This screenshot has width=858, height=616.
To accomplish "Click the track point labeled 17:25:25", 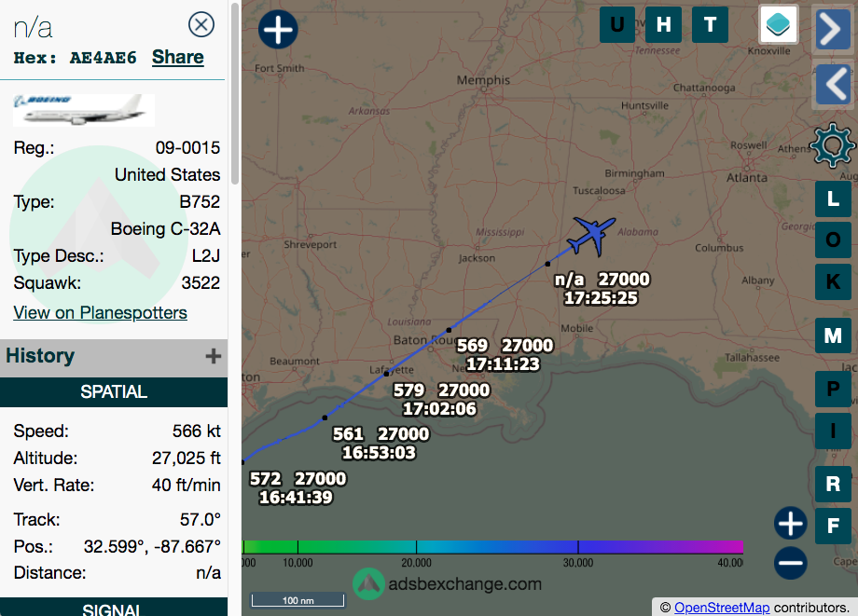I will tap(547, 264).
